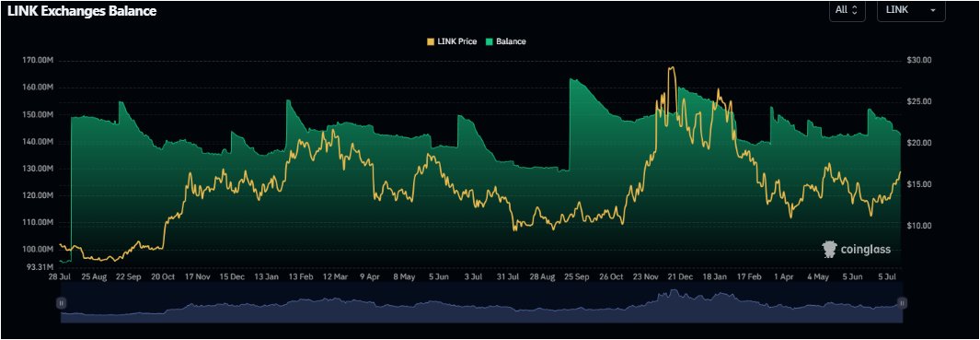980x340 pixels.
Task: Click the 13 Feb date label
Action: coord(301,276)
